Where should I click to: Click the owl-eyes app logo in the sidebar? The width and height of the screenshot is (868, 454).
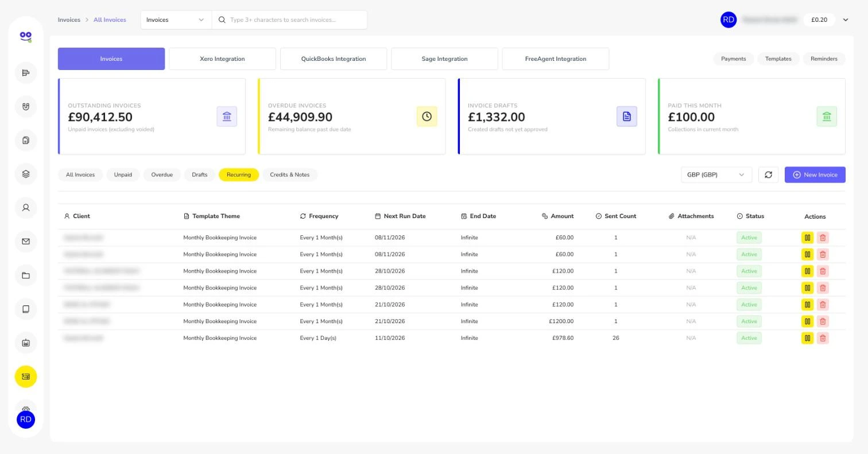[25, 37]
